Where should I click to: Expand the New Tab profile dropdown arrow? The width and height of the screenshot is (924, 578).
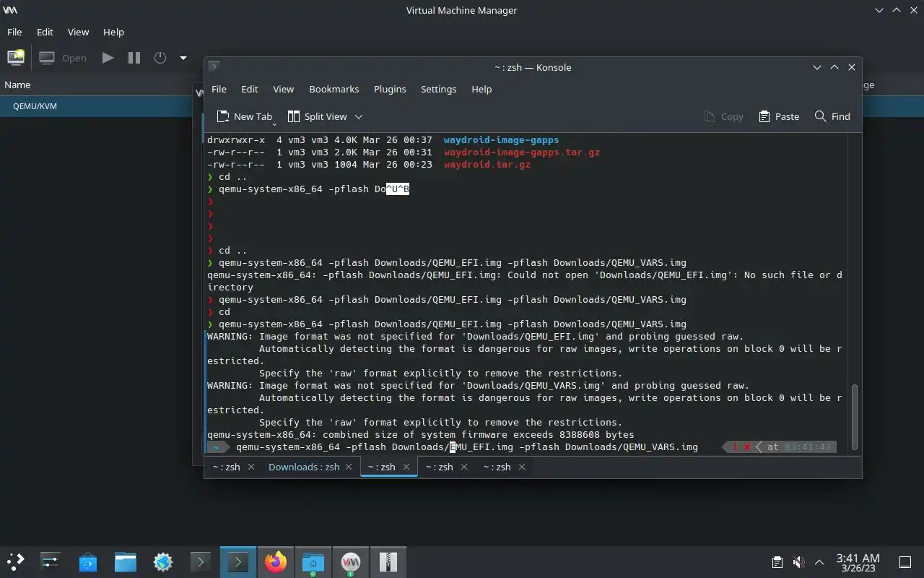275,123
